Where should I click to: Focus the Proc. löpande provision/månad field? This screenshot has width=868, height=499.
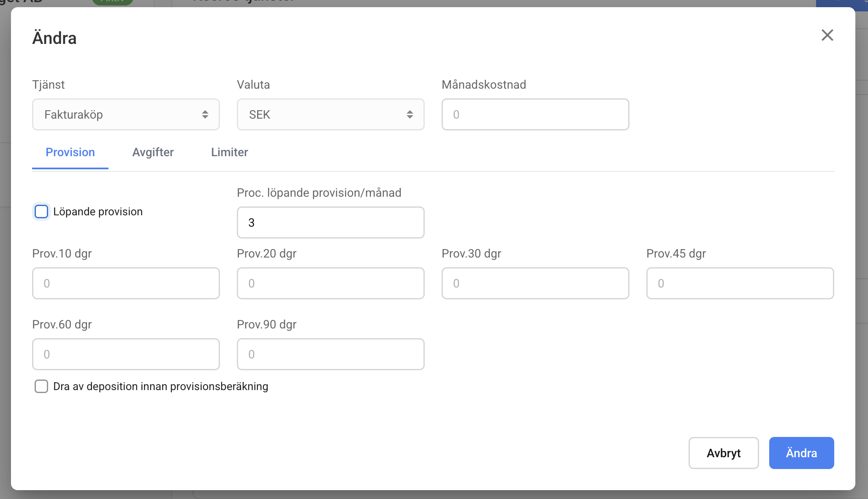pos(330,222)
